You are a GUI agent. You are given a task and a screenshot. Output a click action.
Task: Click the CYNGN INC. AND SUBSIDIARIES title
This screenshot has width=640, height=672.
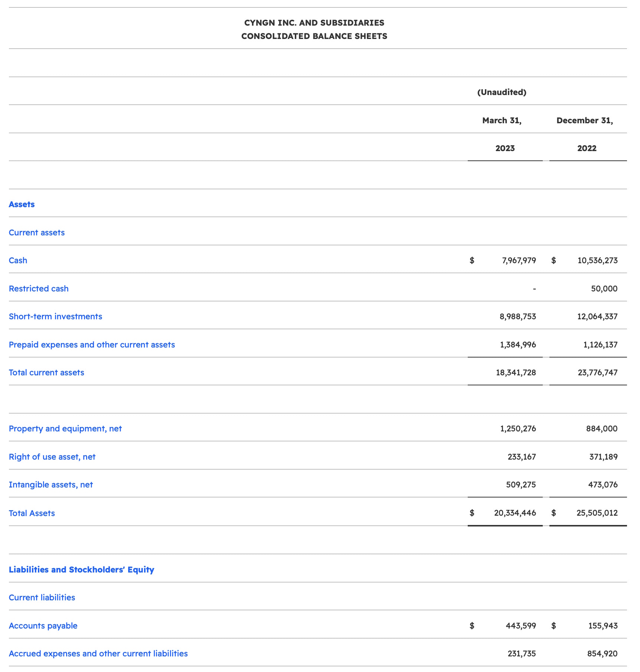(314, 23)
